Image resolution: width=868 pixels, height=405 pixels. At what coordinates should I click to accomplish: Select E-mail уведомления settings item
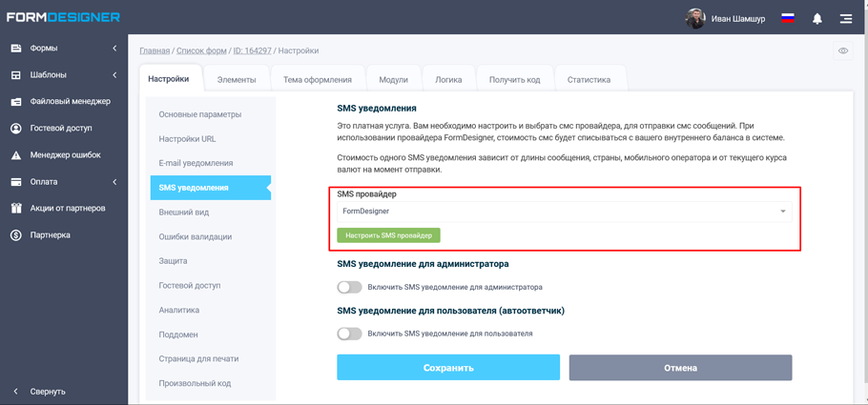[x=196, y=163]
